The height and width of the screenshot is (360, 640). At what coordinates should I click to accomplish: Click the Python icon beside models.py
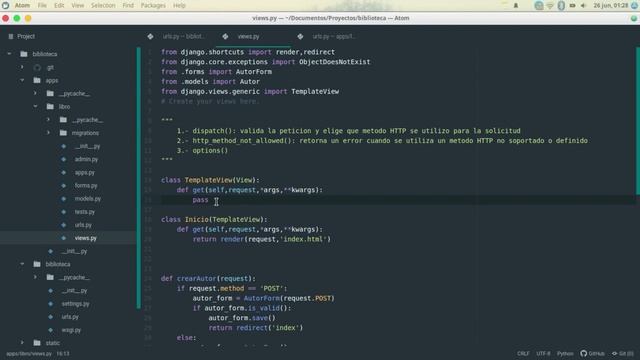click(63, 199)
